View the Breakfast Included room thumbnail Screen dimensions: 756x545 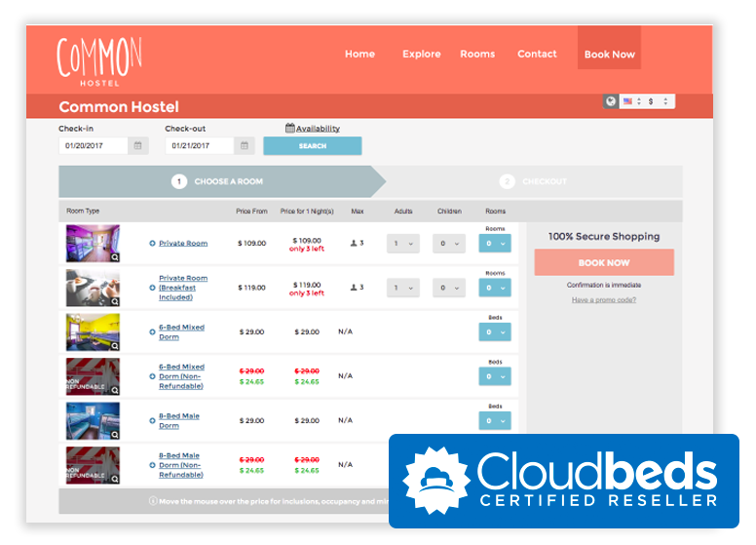coord(93,288)
